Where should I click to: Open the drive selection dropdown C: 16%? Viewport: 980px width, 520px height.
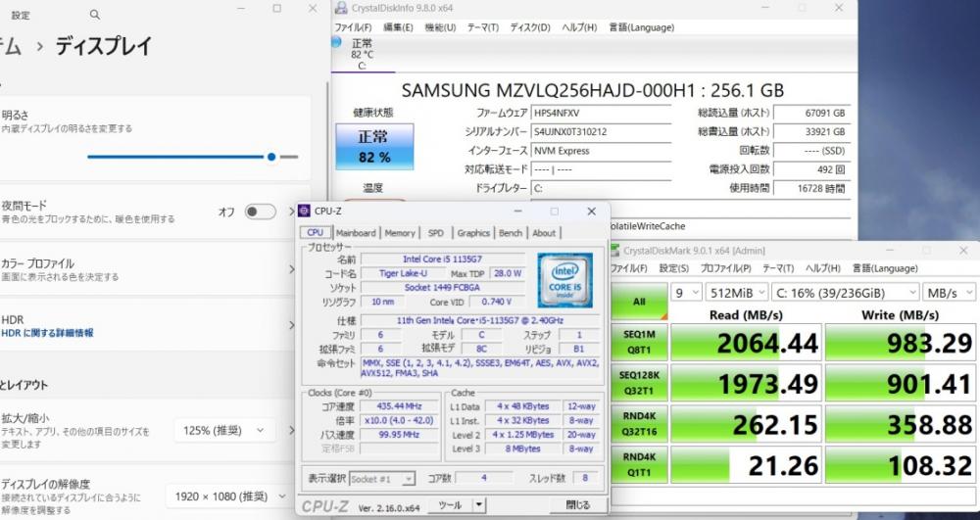846,292
